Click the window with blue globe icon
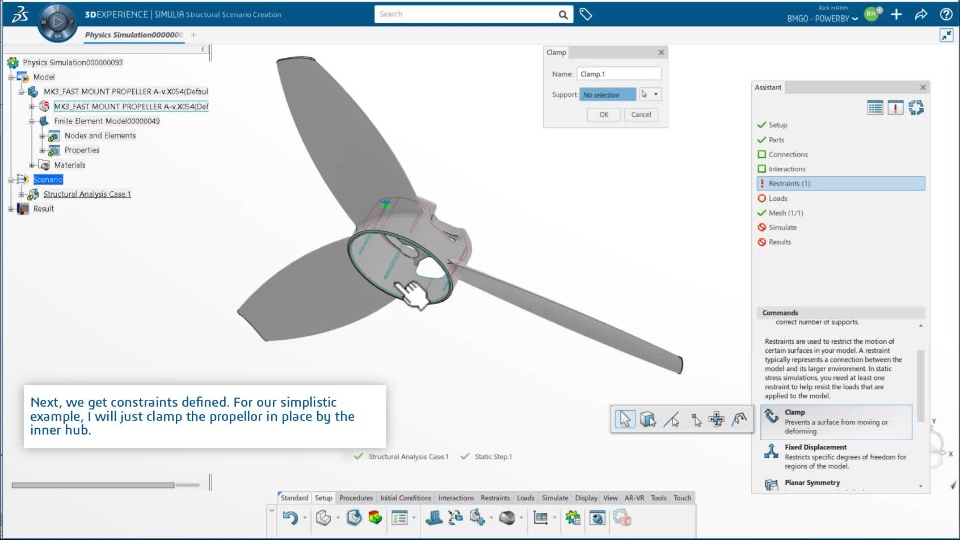Viewport: 960px width, 540px height. pyautogui.click(x=597, y=518)
